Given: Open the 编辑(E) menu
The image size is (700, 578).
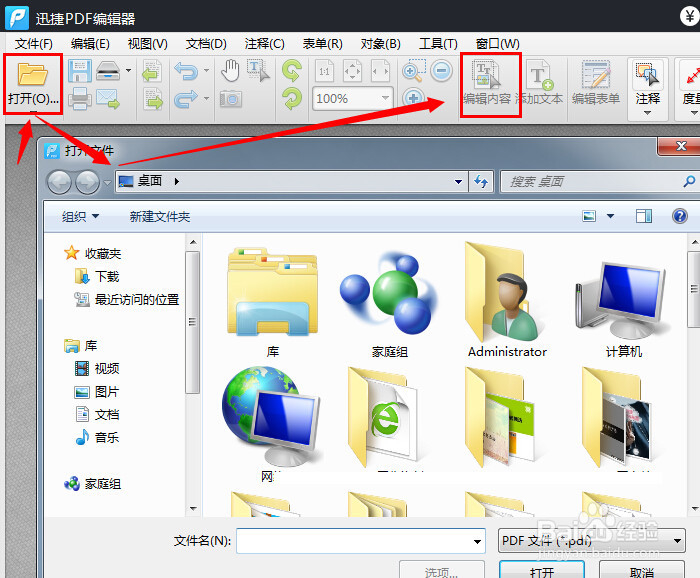Looking at the screenshot, I should 90,44.
